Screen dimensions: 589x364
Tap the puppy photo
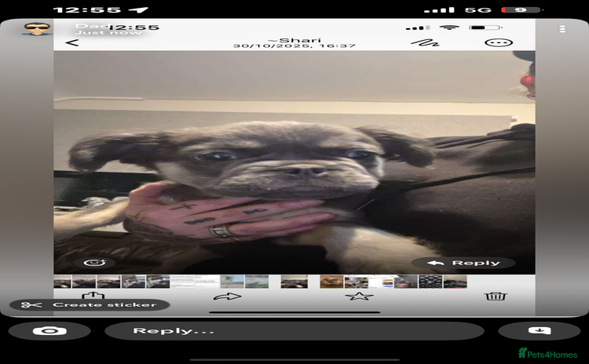(294, 162)
